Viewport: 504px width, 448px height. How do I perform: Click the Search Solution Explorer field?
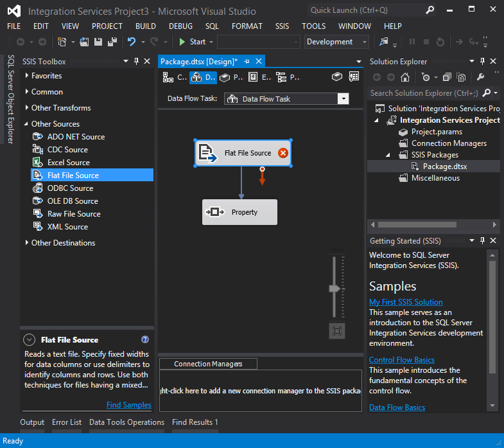point(424,93)
